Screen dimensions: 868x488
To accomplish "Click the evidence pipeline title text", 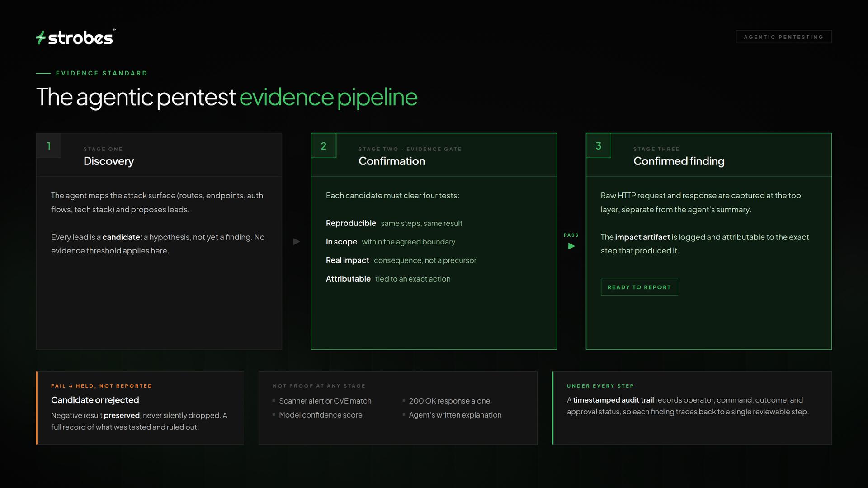I will point(328,97).
